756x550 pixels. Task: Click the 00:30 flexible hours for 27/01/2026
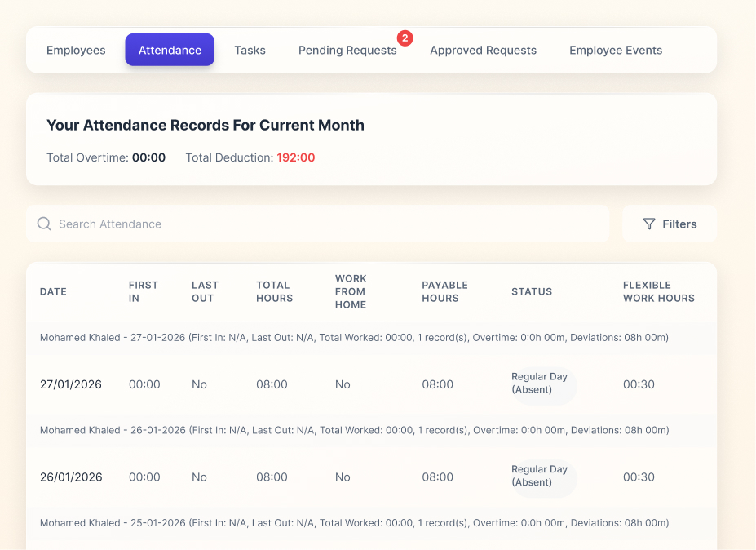pos(639,384)
